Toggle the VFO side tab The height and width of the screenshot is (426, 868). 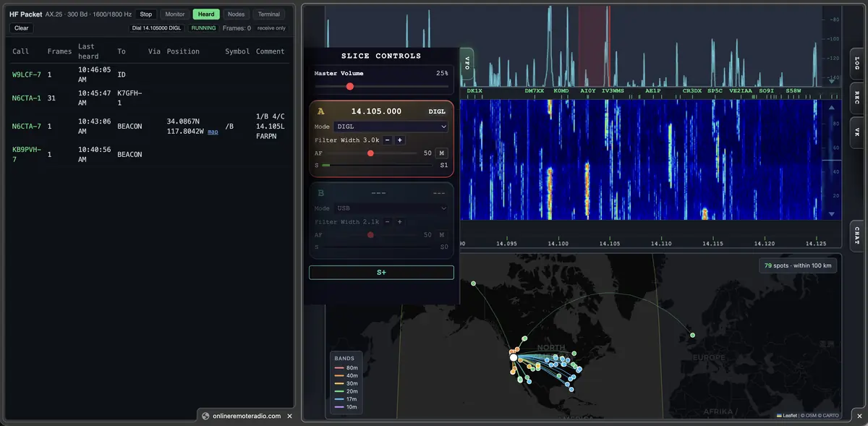[466, 62]
